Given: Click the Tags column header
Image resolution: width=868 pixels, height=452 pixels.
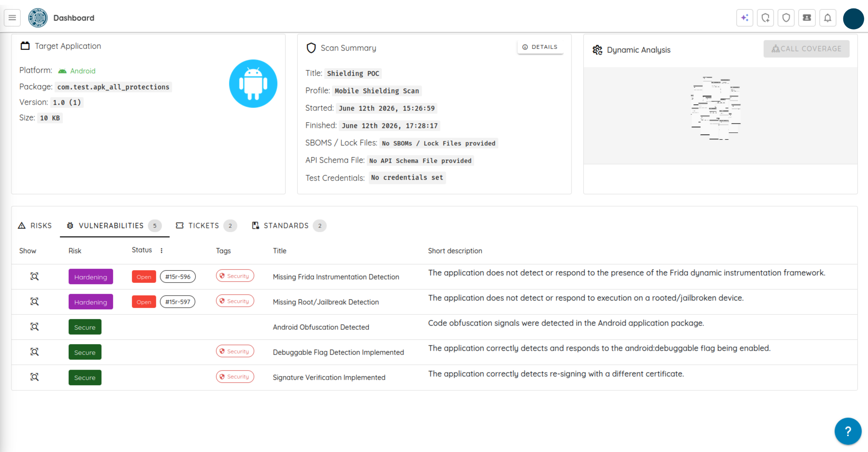Looking at the screenshot, I should [223, 251].
